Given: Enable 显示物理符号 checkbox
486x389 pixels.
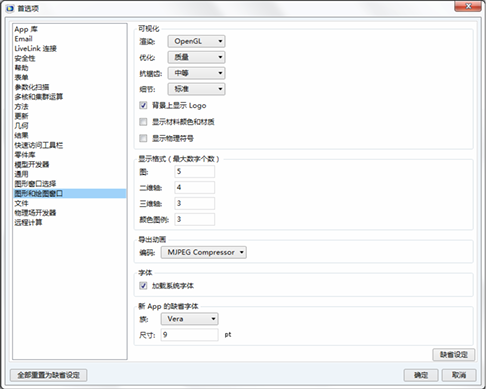Looking at the screenshot, I should point(143,138).
